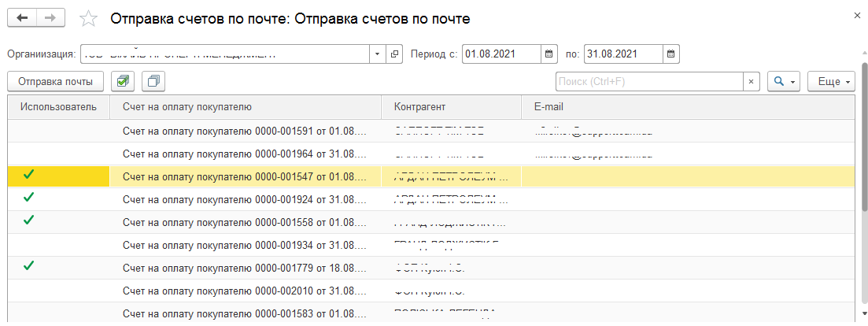Open the 'Еще' menu
The height and width of the screenshot is (326, 868).
[x=834, y=81]
